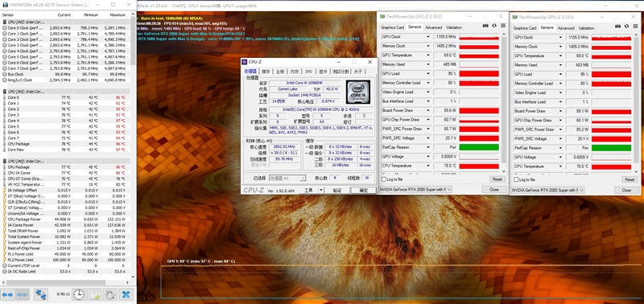Click Reset button in left GPU-Z
The image size is (644, 304).
(x=497, y=179)
